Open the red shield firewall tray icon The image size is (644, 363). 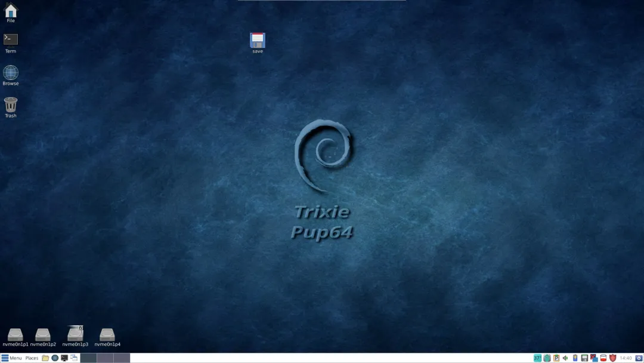tap(613, 358)
